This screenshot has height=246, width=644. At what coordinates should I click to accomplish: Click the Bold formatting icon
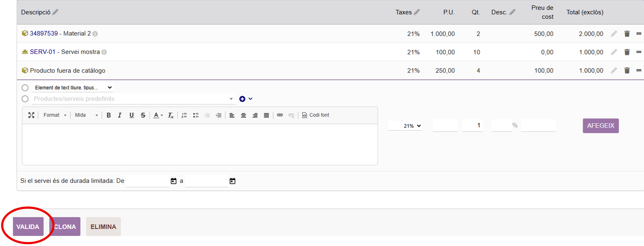(x=109, y=115)
